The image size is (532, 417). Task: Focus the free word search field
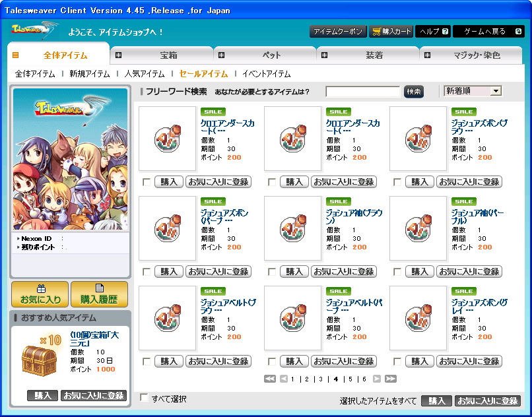click(363, 91)
